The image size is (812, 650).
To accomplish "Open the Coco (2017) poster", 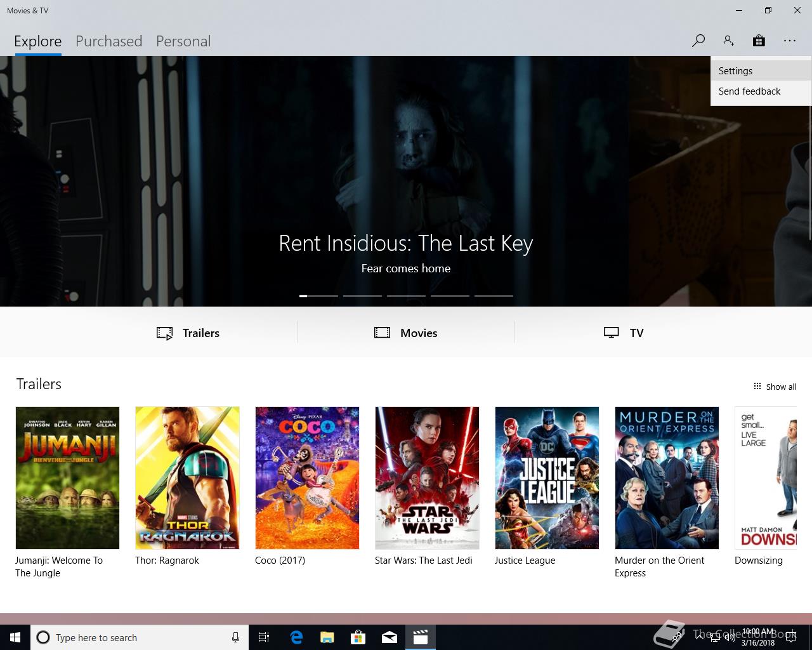I will tap(307, 478).
